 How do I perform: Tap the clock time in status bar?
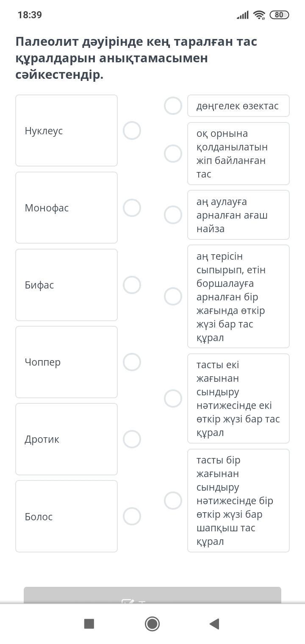point(30,15)
